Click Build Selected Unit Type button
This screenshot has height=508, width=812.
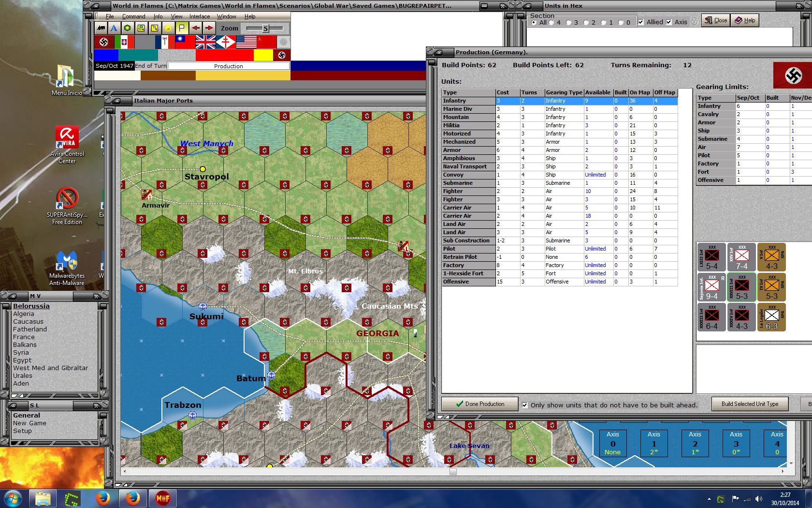coord(750,404)
